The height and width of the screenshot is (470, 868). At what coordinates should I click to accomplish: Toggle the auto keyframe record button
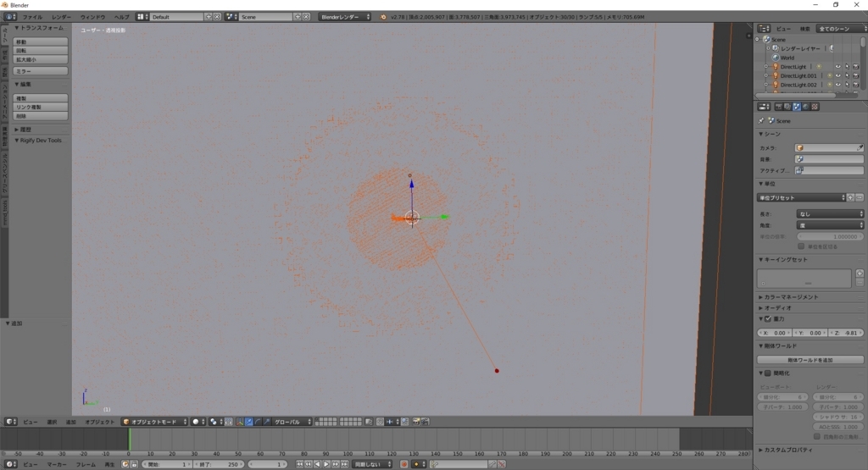[x=404, y=464]
